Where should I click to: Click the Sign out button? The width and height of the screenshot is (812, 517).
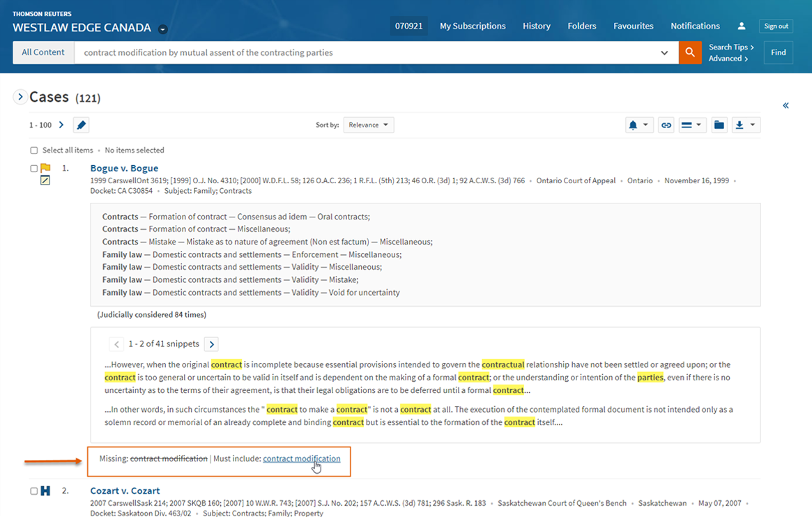pyautogui.click(x=776, y=26)
